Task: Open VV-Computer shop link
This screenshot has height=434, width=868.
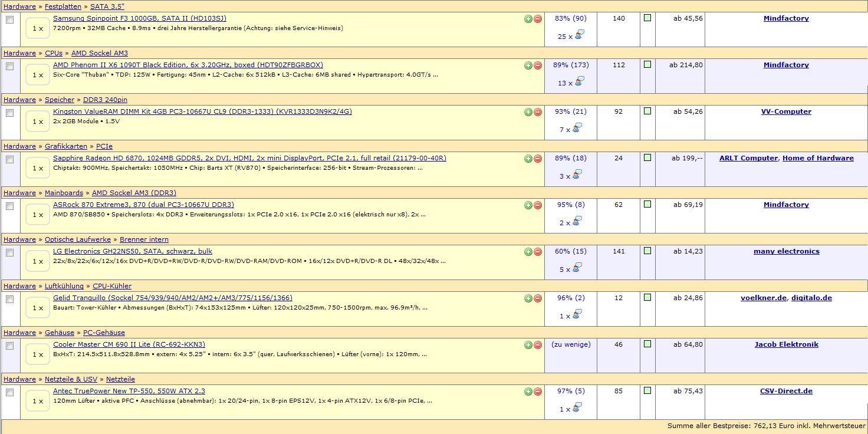Action: pyautogui.click(x=786, y=111)
